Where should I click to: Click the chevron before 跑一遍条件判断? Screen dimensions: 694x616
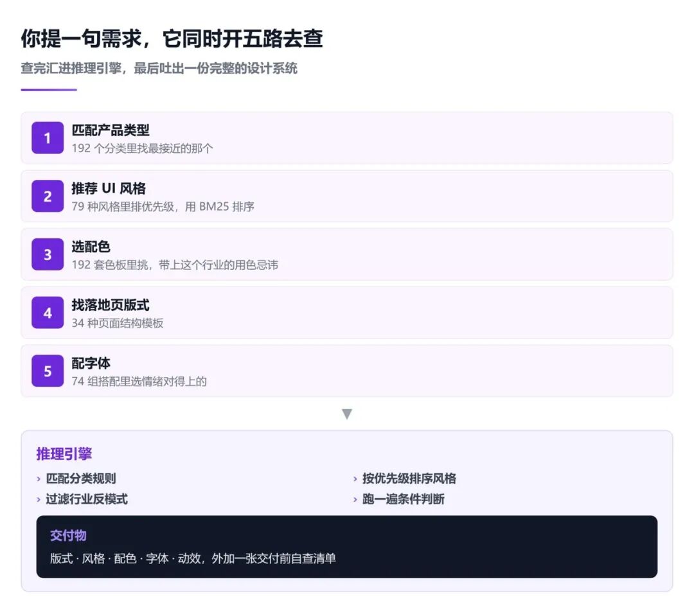click(355, 500)
